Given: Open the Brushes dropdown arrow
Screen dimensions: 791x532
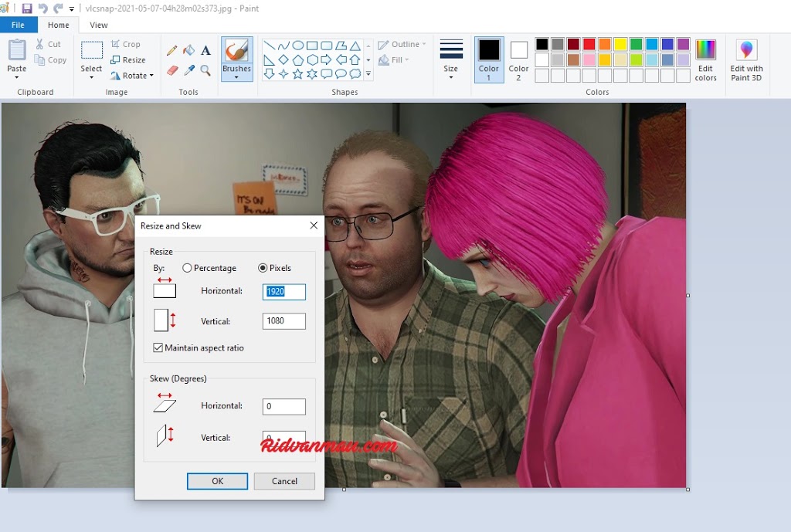Looking at the screenshot, I should pyautogui.click(x=236, y=78).
